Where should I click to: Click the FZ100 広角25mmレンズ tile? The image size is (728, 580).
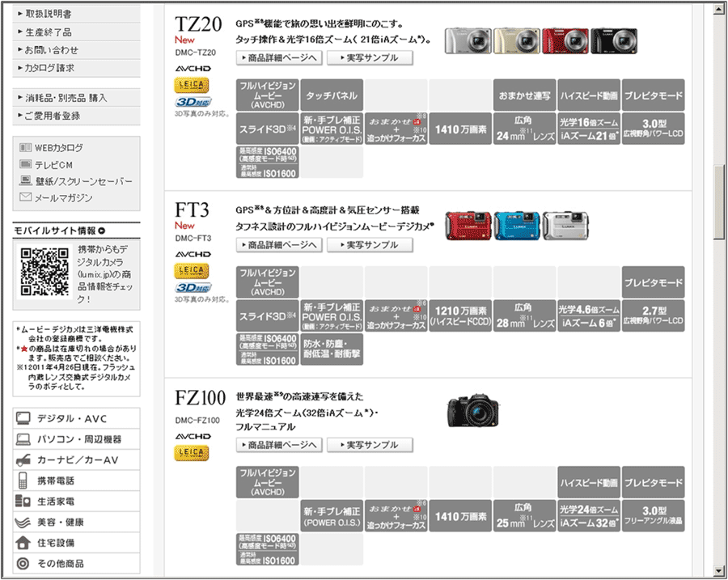click(x=525, y=516)
